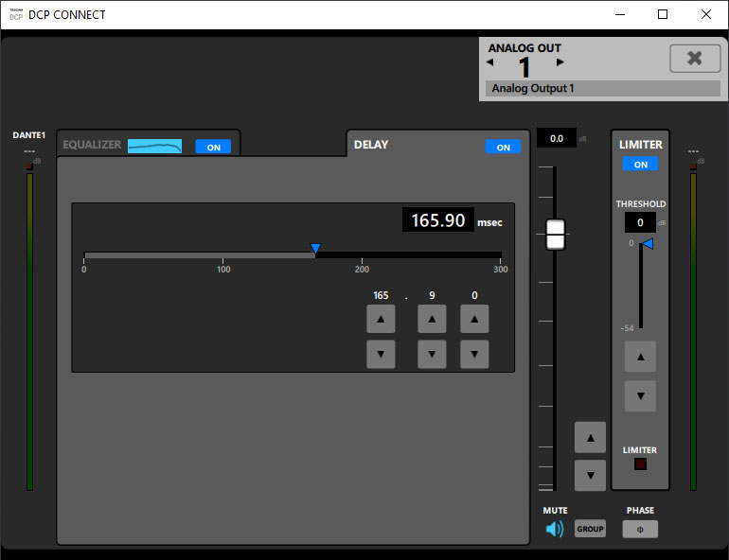This screenshot has height=560, width=729.
Task: Click the limiter threshold value box
Action: pos(640,222)
